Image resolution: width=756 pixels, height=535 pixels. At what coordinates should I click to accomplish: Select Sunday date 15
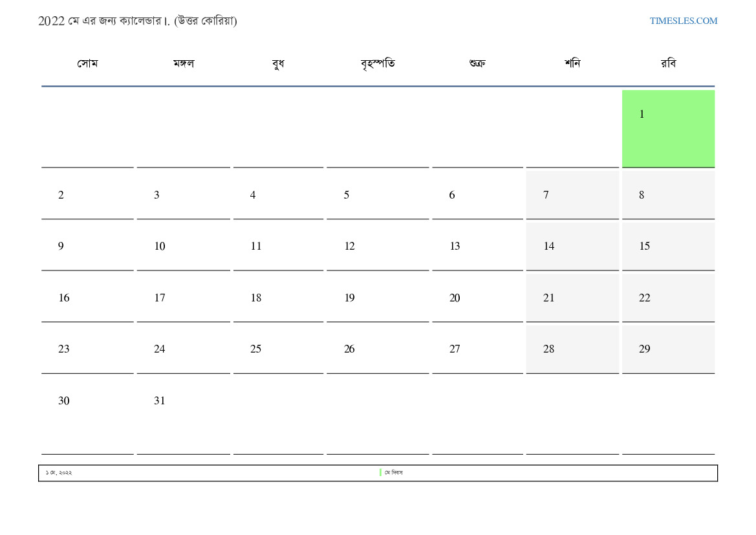tap(668, 246)
